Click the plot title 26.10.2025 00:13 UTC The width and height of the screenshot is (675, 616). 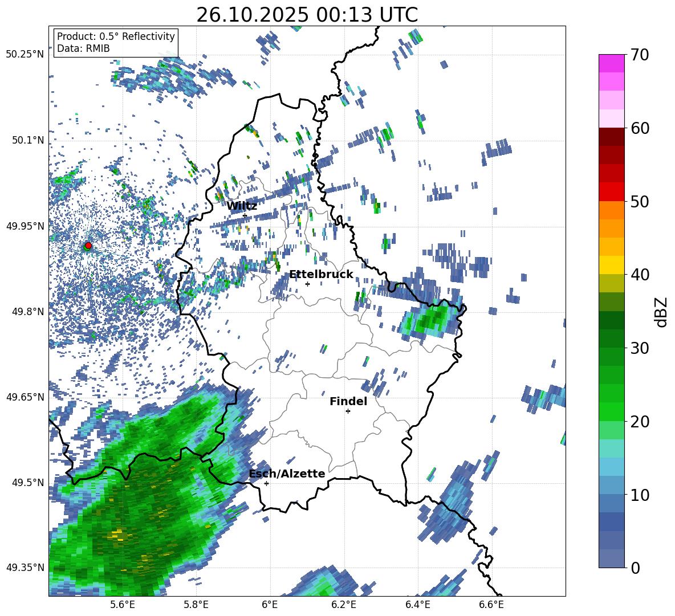click(307, 15)
